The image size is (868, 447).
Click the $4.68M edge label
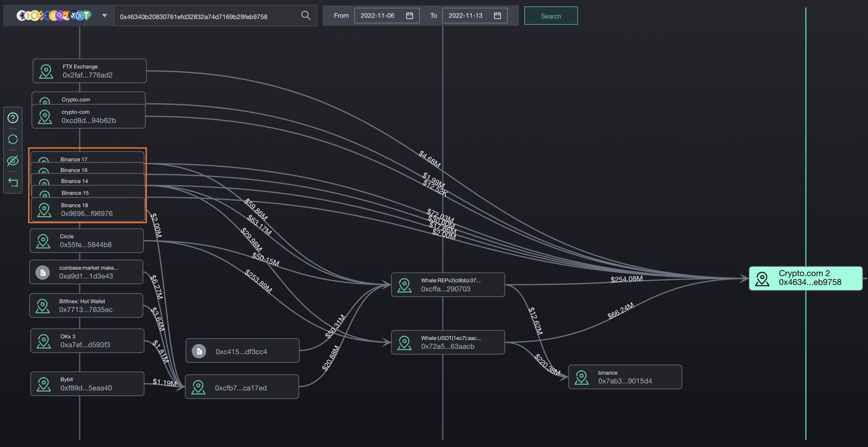pos(430,159)
